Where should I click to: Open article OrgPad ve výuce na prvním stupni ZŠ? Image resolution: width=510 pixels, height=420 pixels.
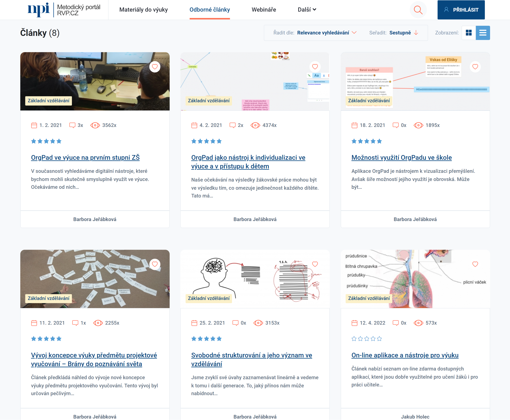(85, 157)
